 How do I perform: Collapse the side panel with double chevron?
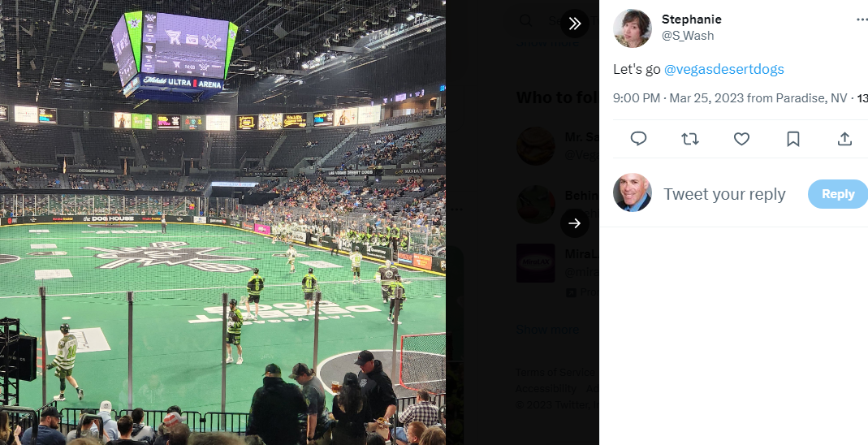point(575,24)
